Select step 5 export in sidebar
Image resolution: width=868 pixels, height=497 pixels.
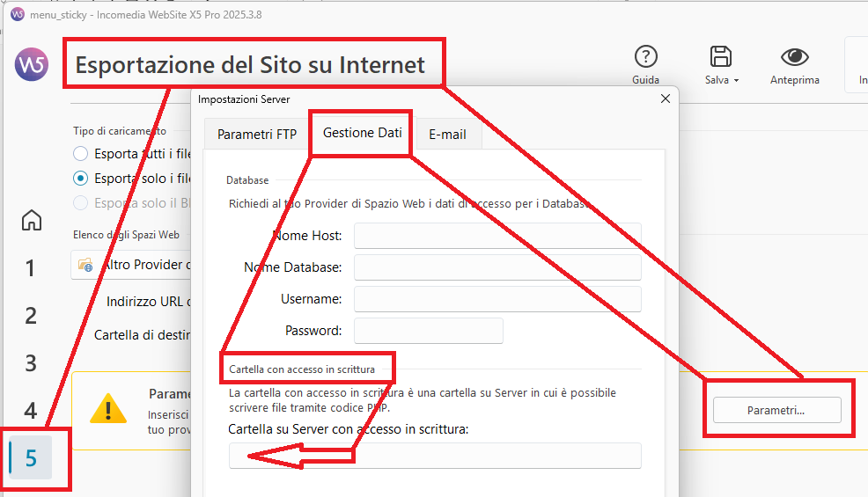[x=31, y=458]
